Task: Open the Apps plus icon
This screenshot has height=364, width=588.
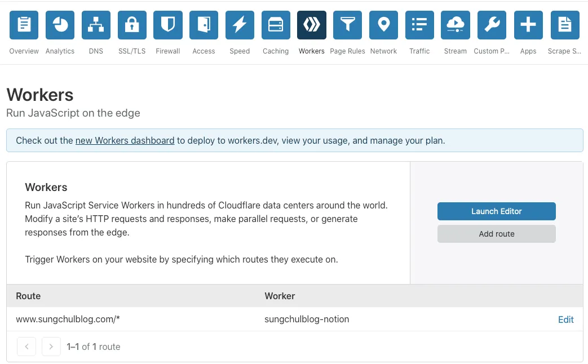Action: pyautogui.click(x=528, y=25)
